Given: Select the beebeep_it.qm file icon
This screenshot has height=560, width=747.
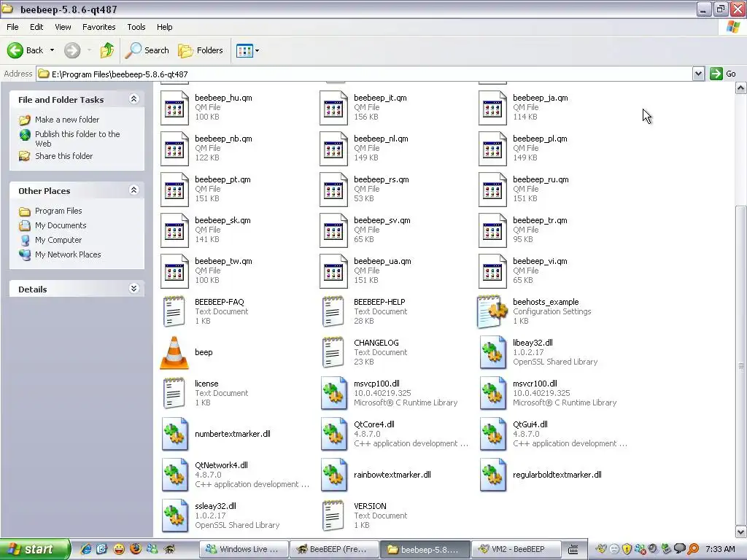Looking at the screenshot, I should coord(333,108).
